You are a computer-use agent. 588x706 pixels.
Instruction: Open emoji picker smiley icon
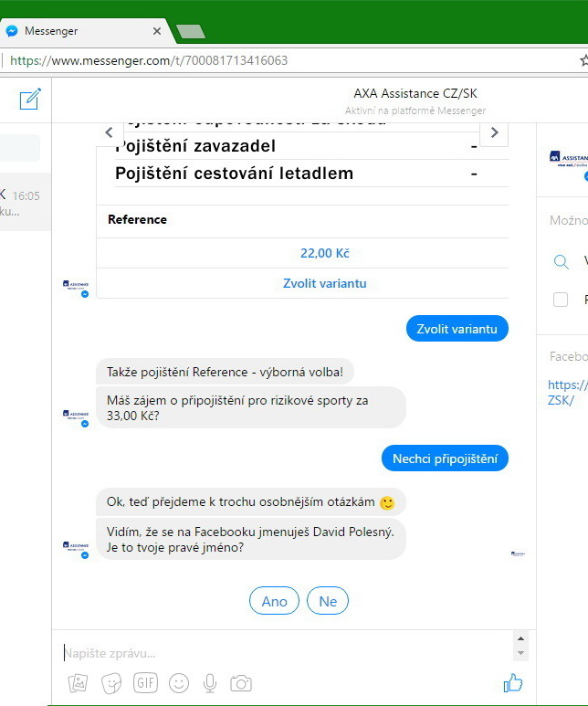pos(179,683)
